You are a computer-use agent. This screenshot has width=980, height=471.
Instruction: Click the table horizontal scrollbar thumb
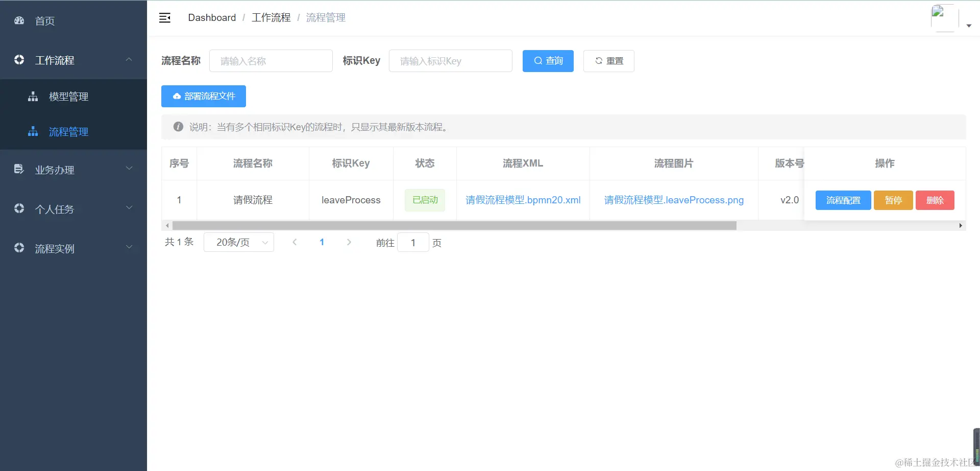[454, 225]
